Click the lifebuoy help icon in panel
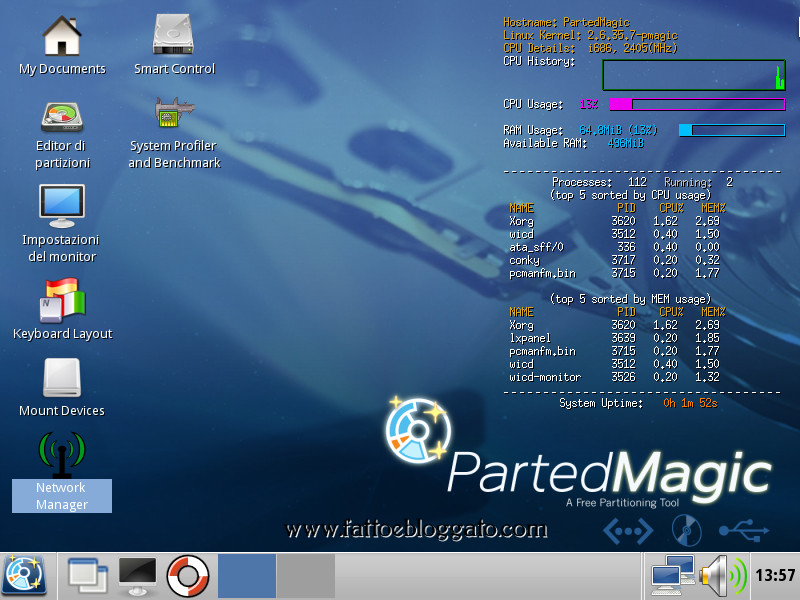 click(x=188, y=576)
